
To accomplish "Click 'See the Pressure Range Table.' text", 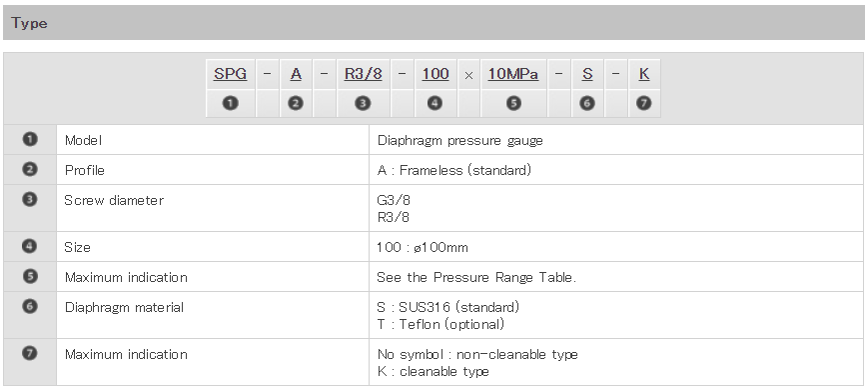I will coord(476,277).
